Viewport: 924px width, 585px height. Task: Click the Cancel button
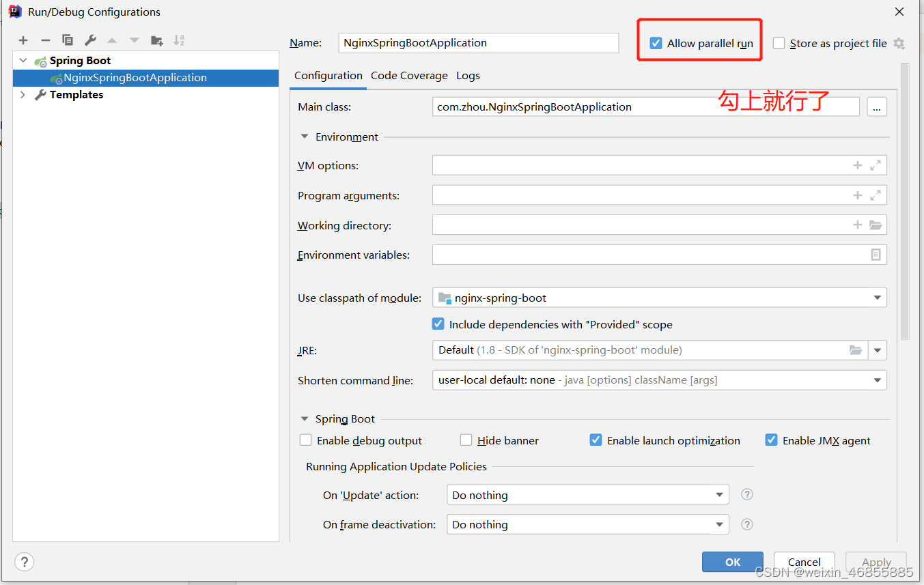coord(804,562)
